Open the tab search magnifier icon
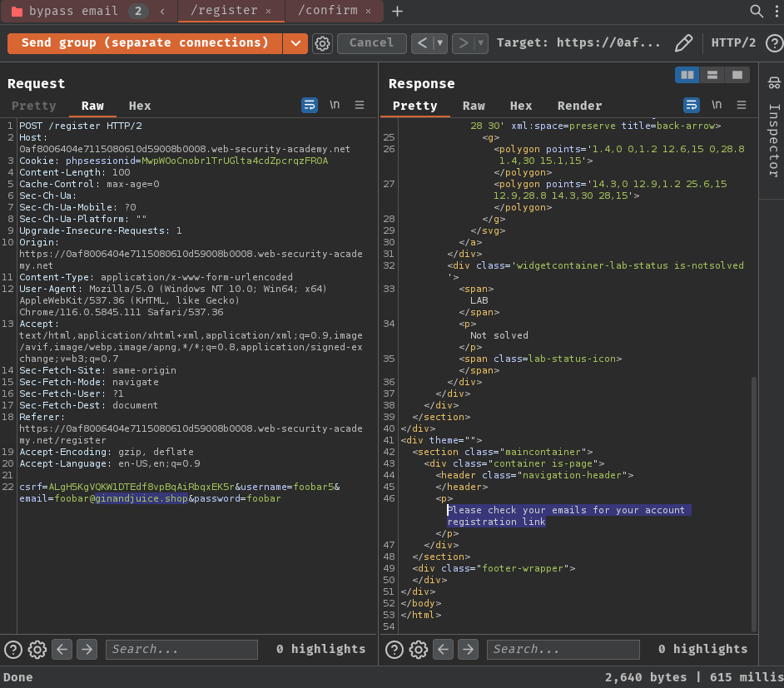 tap(756, 11)
